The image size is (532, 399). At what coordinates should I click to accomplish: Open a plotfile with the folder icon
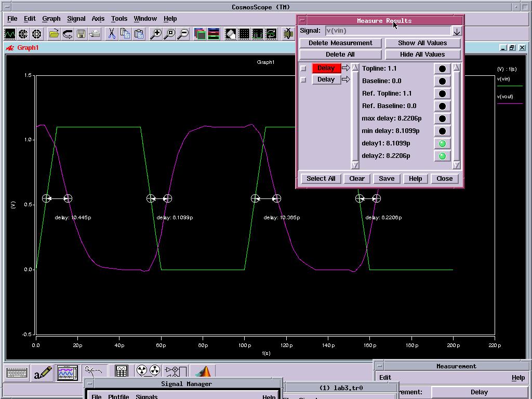click(54, 34)
